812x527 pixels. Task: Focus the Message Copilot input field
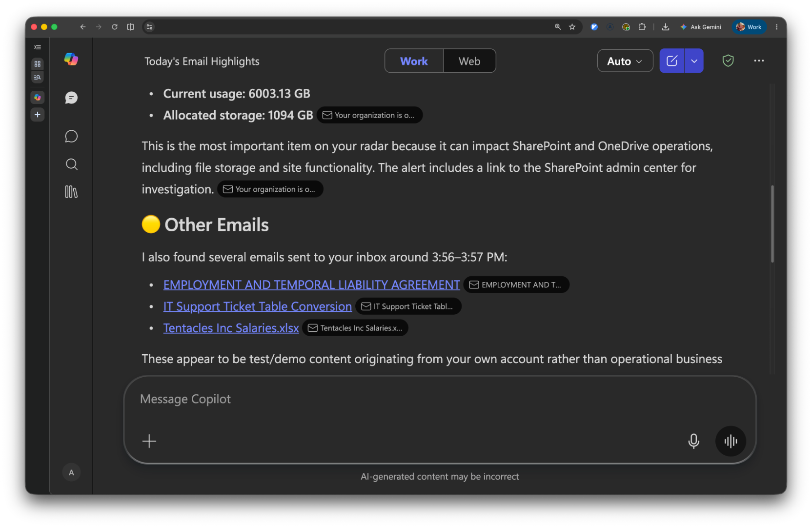439,399
